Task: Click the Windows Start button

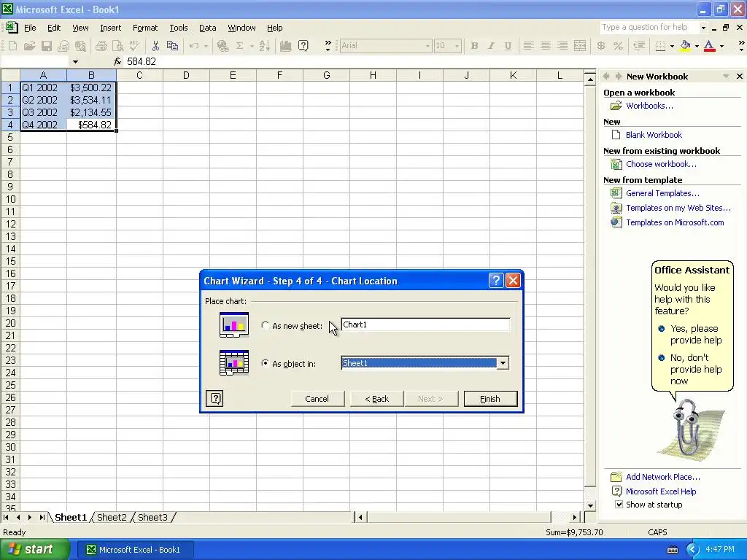Action: point(35,550)
